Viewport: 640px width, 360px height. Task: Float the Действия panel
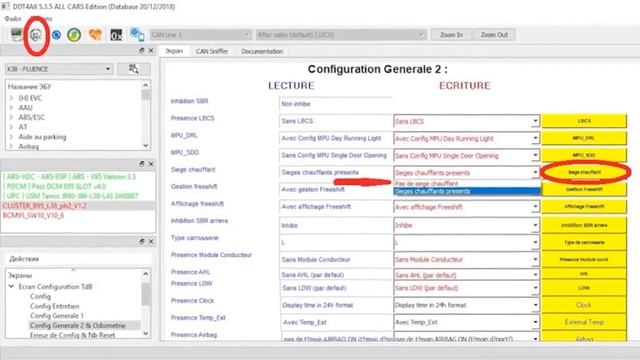pyautogui.click(x=142, y=242)
